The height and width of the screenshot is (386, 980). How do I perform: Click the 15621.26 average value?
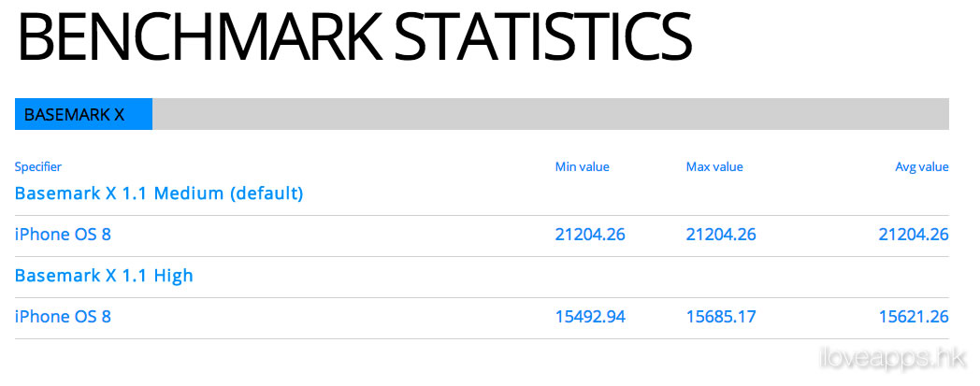(x=914, y=317)
